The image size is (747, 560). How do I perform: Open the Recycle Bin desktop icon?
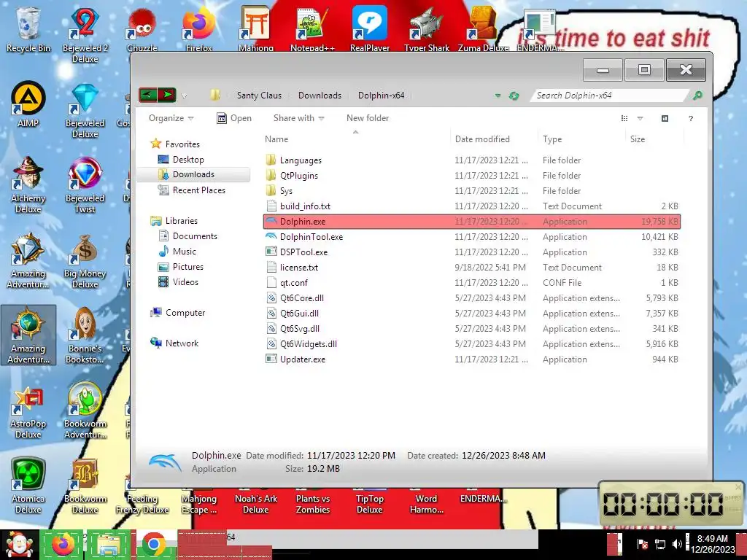[x=28, y=28]
